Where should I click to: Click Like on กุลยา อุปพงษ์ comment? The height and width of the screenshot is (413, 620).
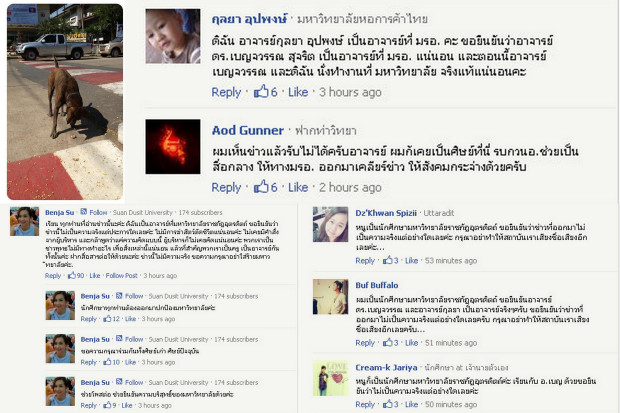pos(298,92)
